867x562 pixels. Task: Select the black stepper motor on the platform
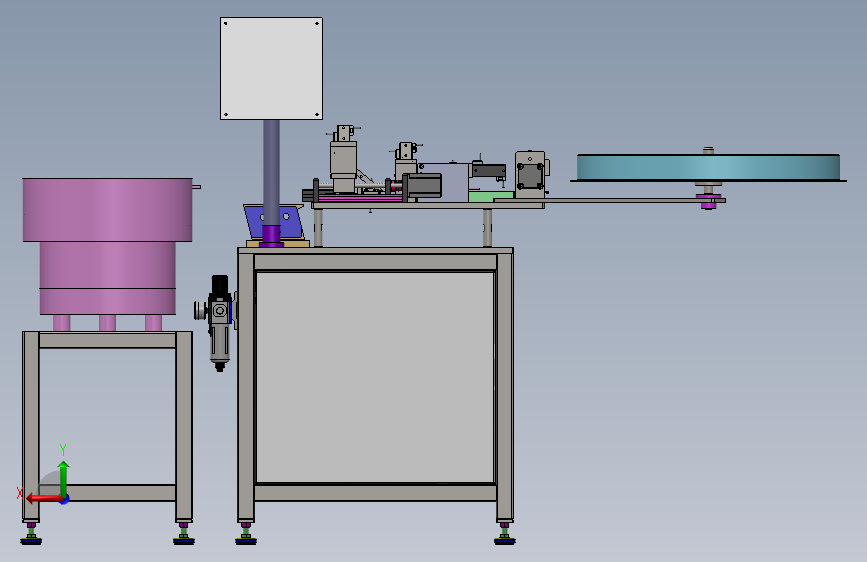point(423,186)
